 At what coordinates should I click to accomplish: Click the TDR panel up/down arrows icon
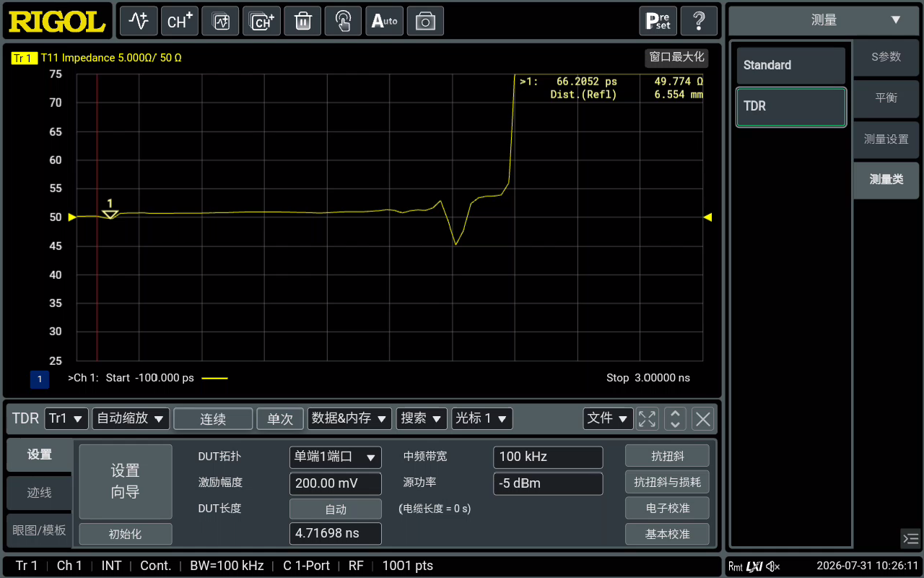point(675,418)
